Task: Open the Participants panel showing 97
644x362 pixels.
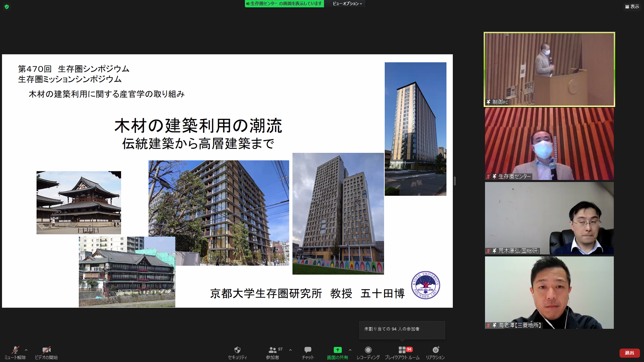Action: point(273,353)
